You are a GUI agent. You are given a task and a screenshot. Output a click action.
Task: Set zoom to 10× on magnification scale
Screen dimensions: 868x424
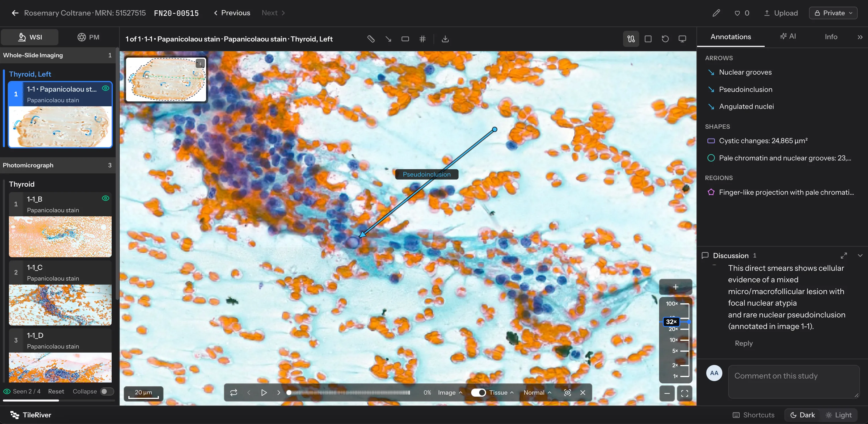[x=679, y=340]
